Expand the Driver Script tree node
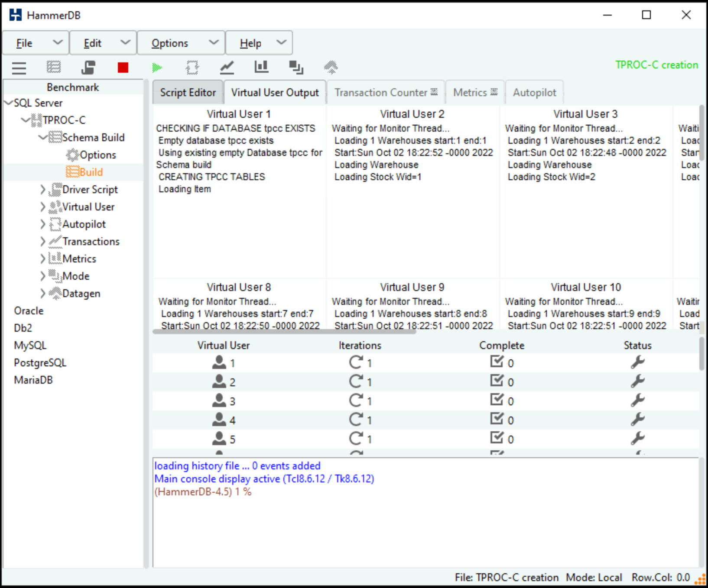The image size is (708, 588). tap(42, 190)
